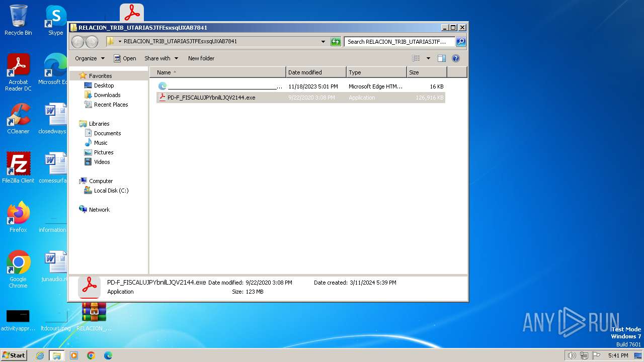Viewport: 644px width, 362px height.
Task: Go back using the Explorer back arrow
Action: pyautogui.click(x=77, y=42)
